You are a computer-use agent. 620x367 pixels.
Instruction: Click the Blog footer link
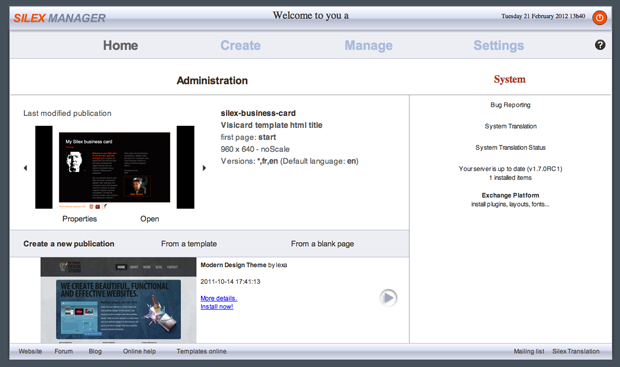pos(95,351)
